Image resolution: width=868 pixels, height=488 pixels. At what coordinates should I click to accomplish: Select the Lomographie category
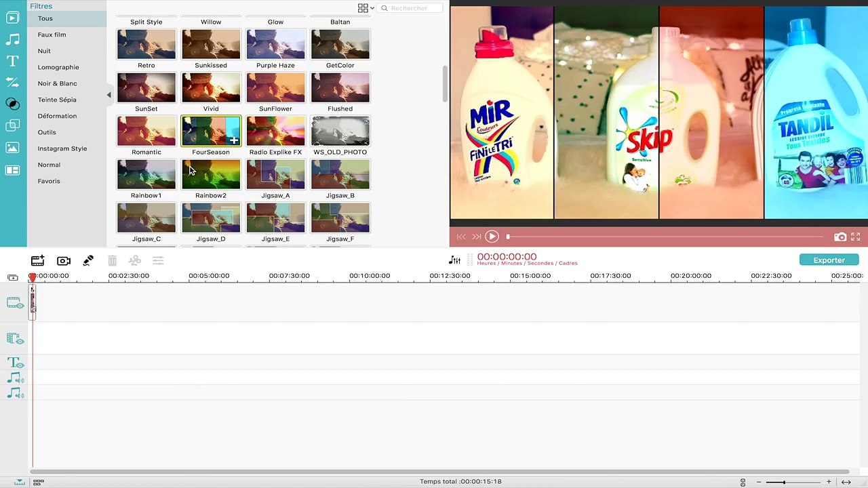click(58, 67)
